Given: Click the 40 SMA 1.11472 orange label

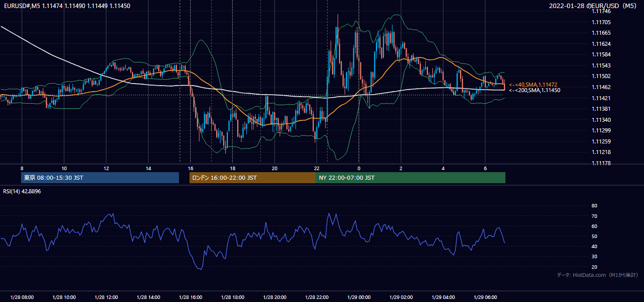Looking at the screenshot, I should 533,85.
